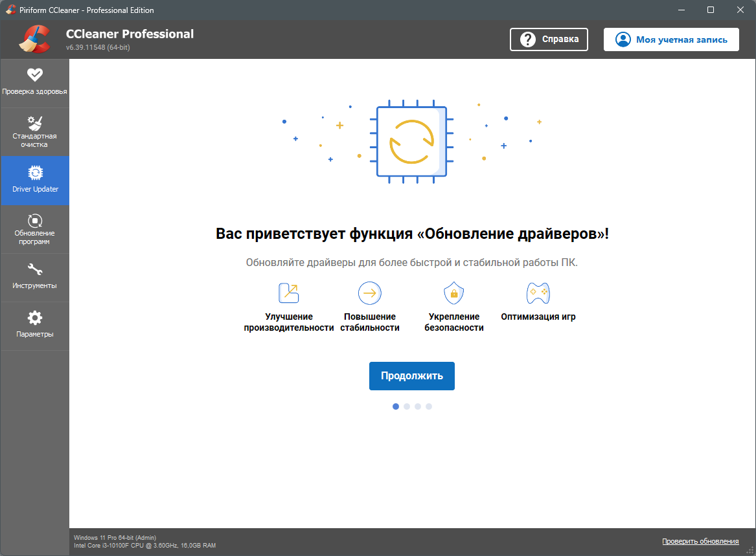This screenshot has height=556, width=756.
Task: Open Моя учетная запись account button
Action: (671, 39)
